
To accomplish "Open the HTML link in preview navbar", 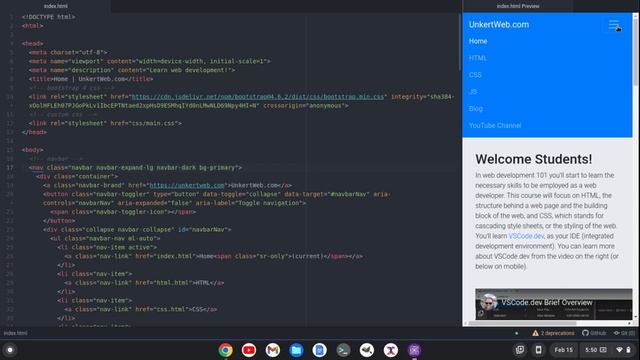I will point(478,58).
